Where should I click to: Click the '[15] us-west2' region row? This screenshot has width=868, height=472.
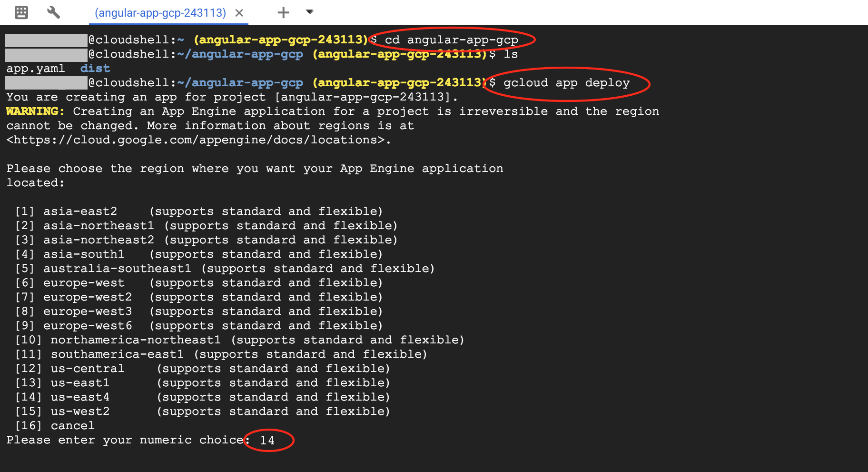click(x=203, y=412)
